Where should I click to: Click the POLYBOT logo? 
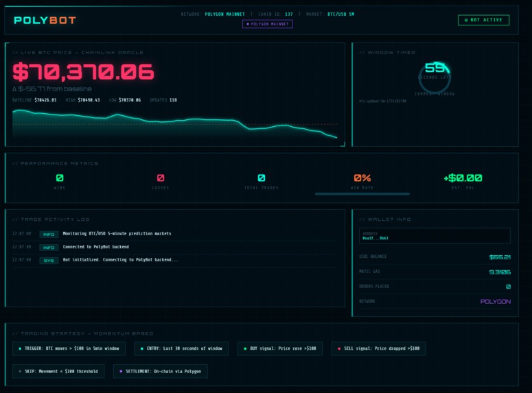pyautogui.click(x=45, y=21)
